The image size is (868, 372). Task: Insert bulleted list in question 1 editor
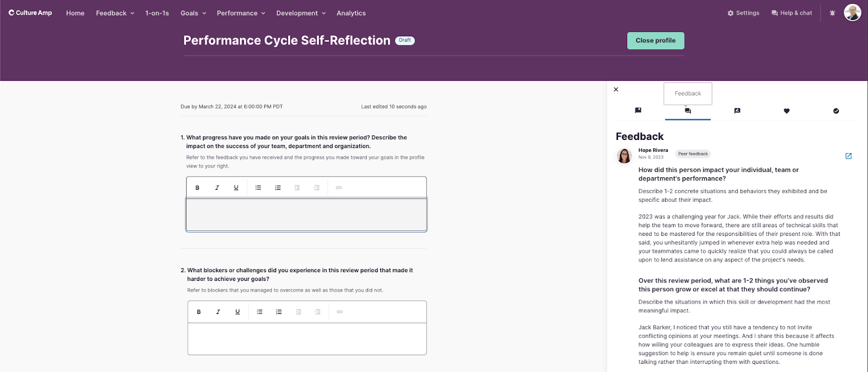pos(258,188)
